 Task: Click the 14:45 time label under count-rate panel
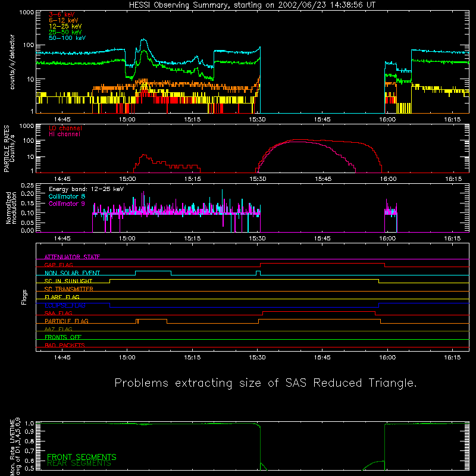point(62,120)
